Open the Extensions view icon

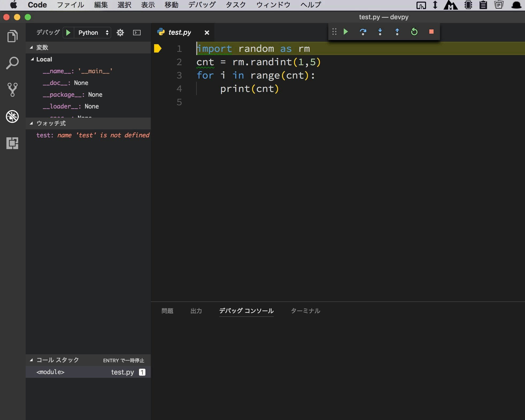(x=12, y=143)
